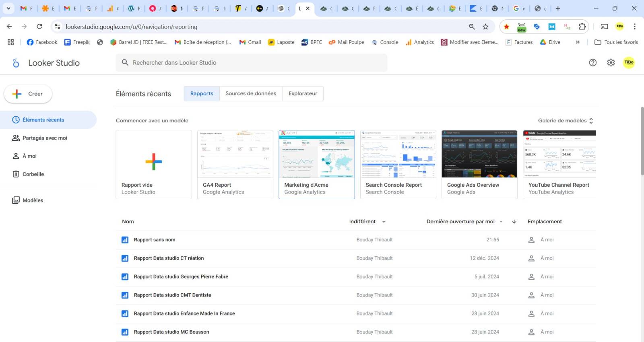Switch to Sources de données tab
Viewport: 644px width, 342px height.
tap(251, 94)
